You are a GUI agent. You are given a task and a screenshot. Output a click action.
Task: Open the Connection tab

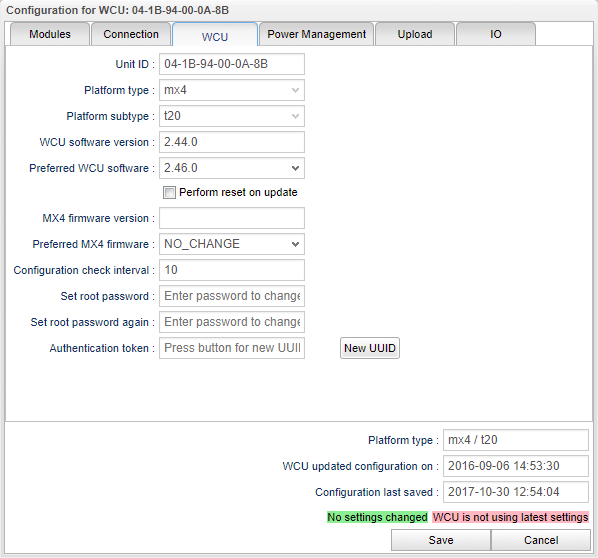(131, 34)
